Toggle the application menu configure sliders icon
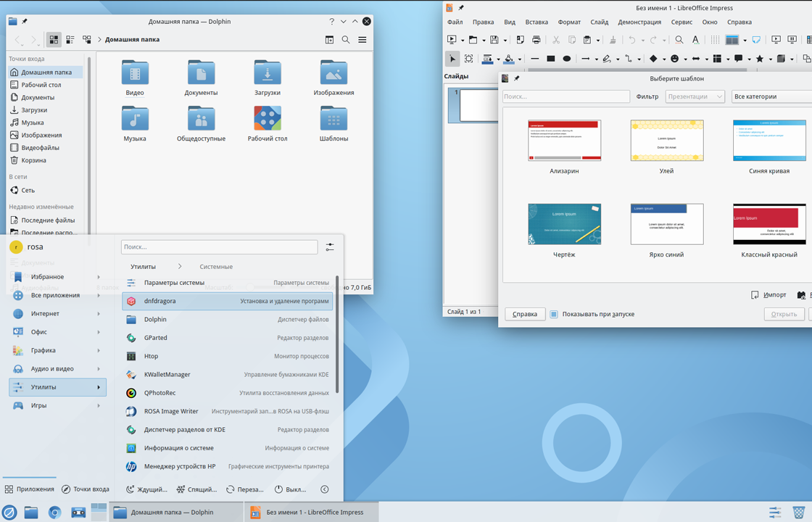812x522 pixels. [330, 247]
